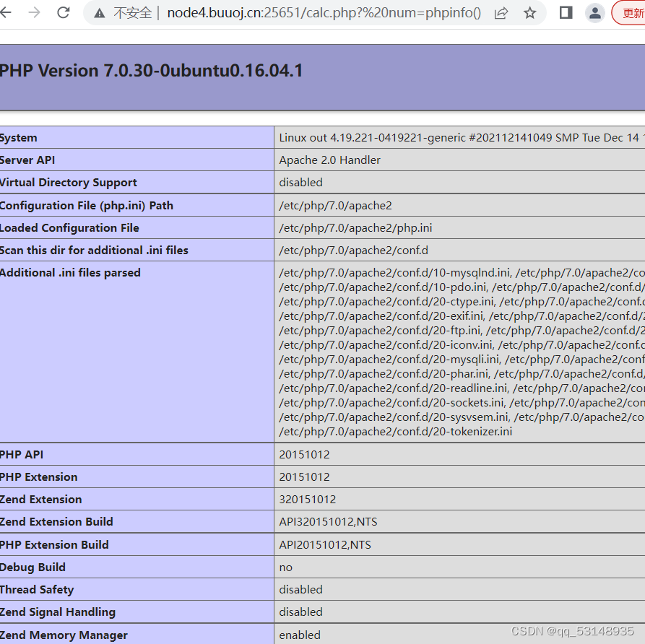645x644 pixels.
Task: Click the Thread Safety label
Action: click(37, 590)
